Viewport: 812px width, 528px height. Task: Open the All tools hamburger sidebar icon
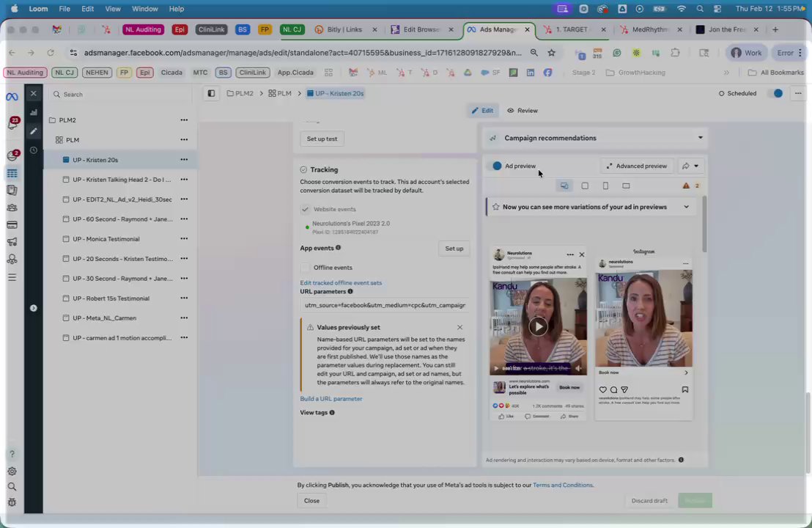pyautogui.click(x=12, y=278)
